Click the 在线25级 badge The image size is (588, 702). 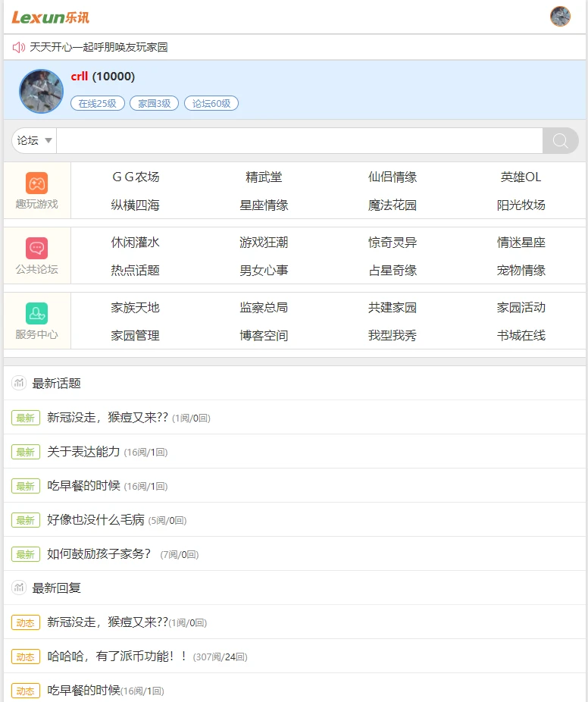[98, 103]
